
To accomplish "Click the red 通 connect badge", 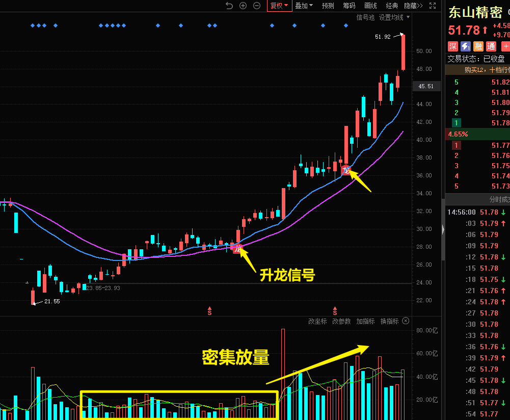I will tap(491, 46).
